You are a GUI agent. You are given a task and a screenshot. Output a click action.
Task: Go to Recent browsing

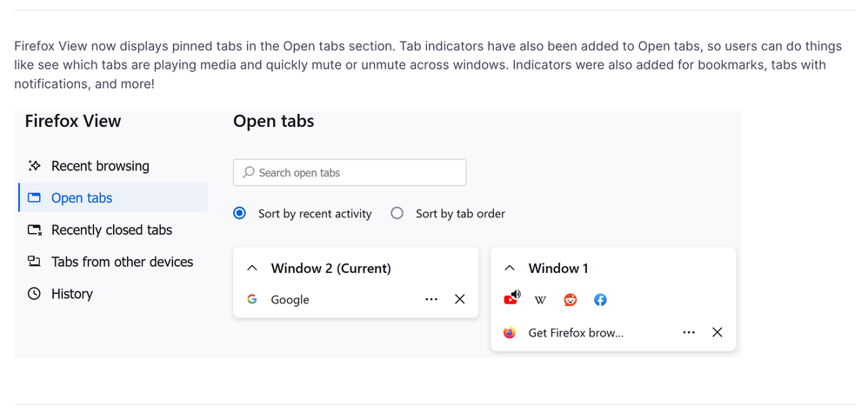point(100,166)
